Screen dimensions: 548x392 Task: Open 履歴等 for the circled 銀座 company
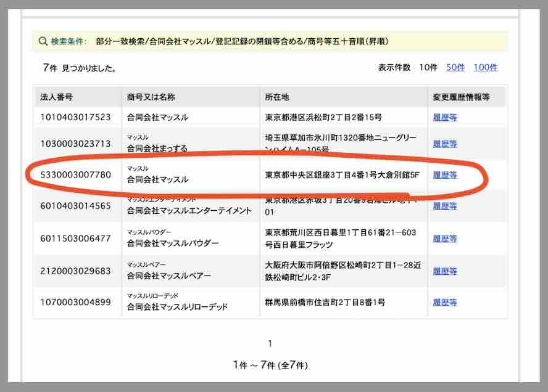click(x=445, y=175)
